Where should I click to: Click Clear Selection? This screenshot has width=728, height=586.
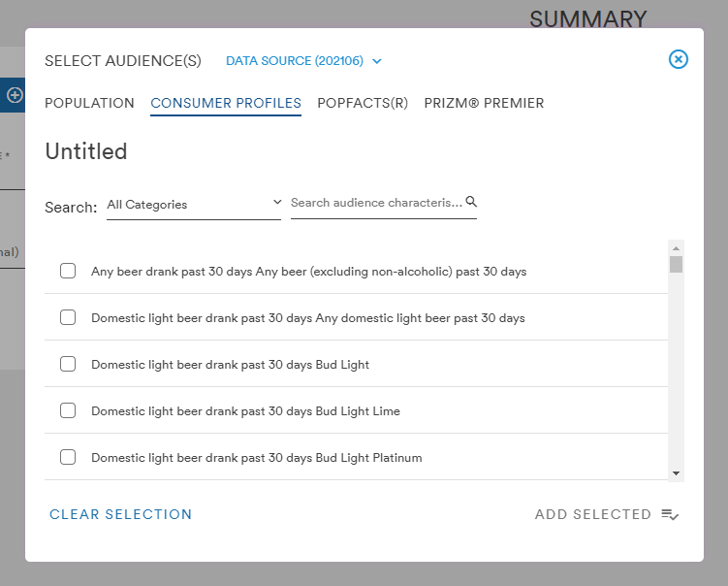pyautogui.click(x=121, y=514)
